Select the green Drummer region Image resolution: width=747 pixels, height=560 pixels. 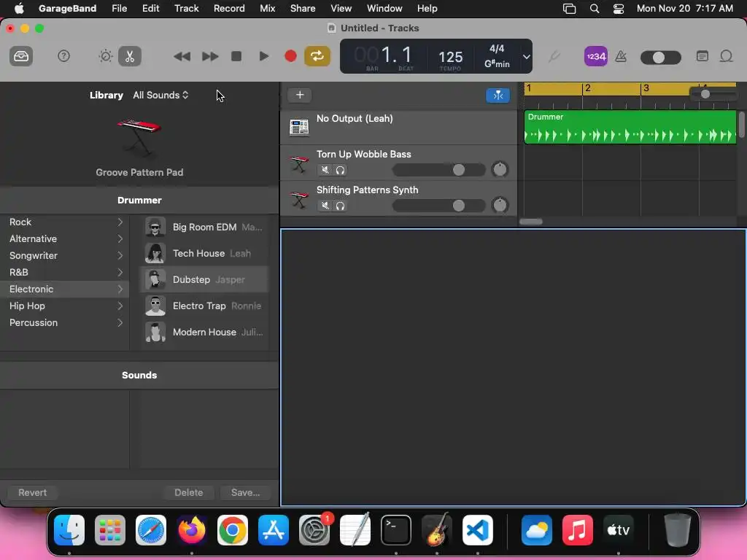pyautogui.click(x=630, y=127)
